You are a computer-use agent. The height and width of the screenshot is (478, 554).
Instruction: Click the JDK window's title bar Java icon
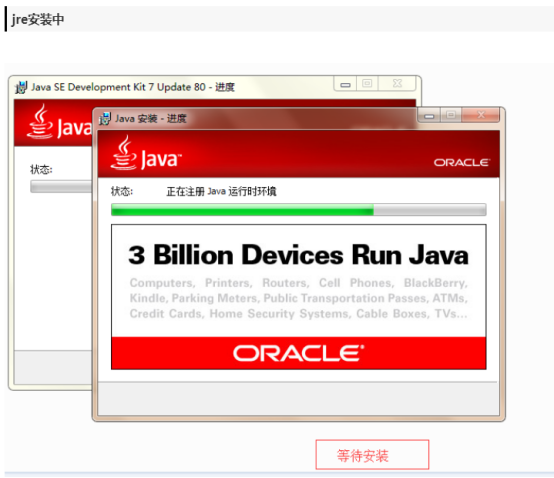click(x=21, y=87)
